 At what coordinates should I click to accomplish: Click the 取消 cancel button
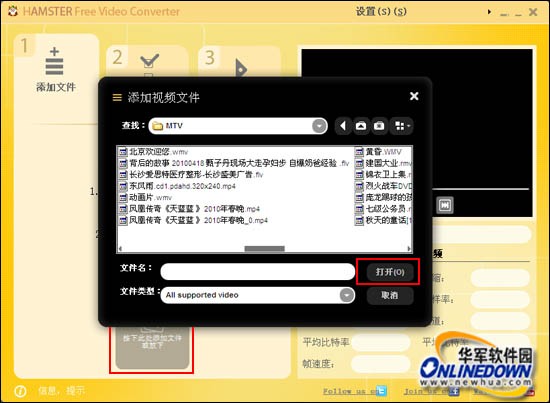click(390, 295)
